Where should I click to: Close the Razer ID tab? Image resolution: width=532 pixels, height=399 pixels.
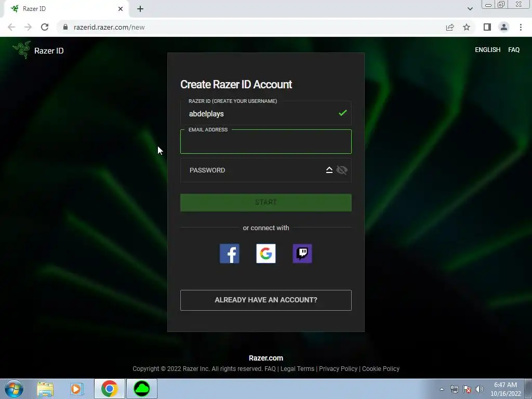coord(121,9)
